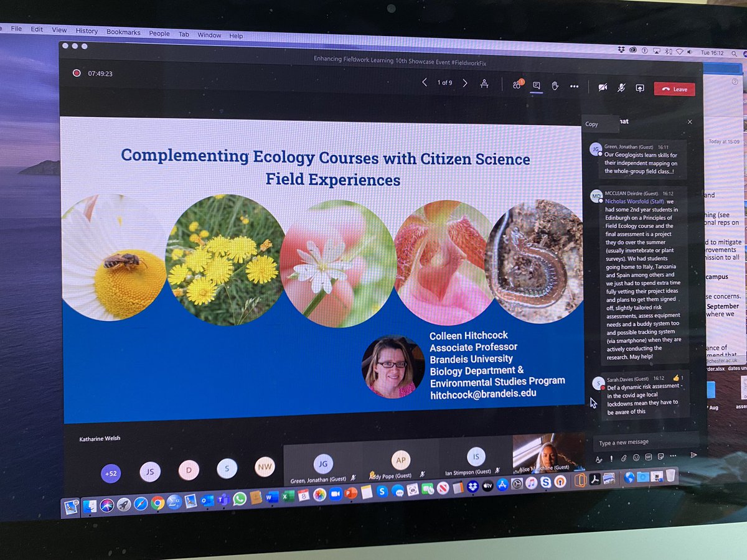
Task: Open Finder from the Dock
Action: (90, 506)
